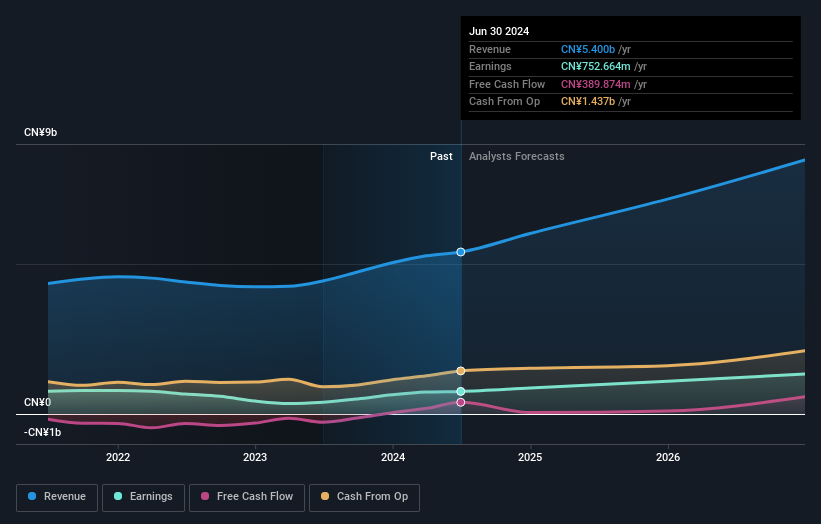Image resolution: width=821 pixels, height=524 pixels.
Task: Click the CN¥752.664m earnings value in tooltip
Action: coord(595,66)
